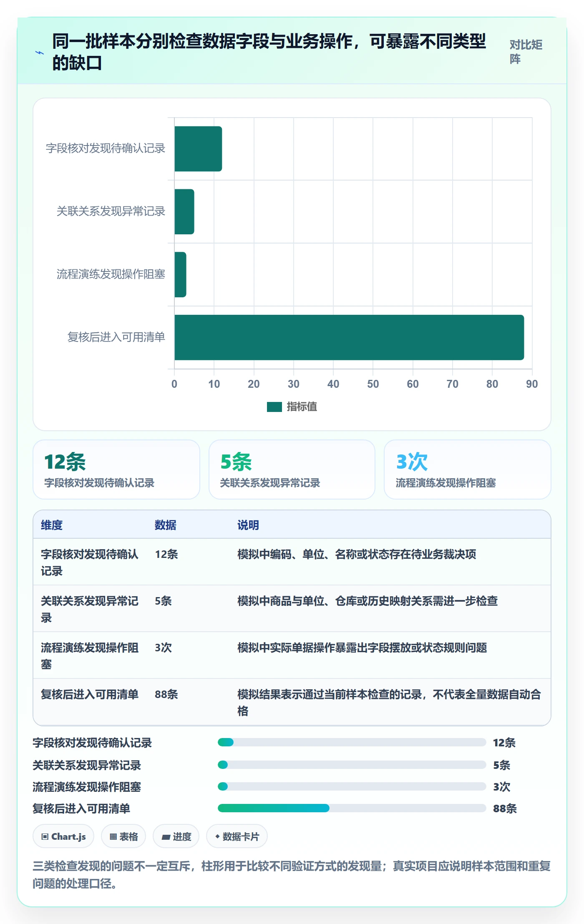Screen dimensions: 584x924
Task: Click the main title 同一批样本分别检查数据字段
Action: (x=269, y=52)
